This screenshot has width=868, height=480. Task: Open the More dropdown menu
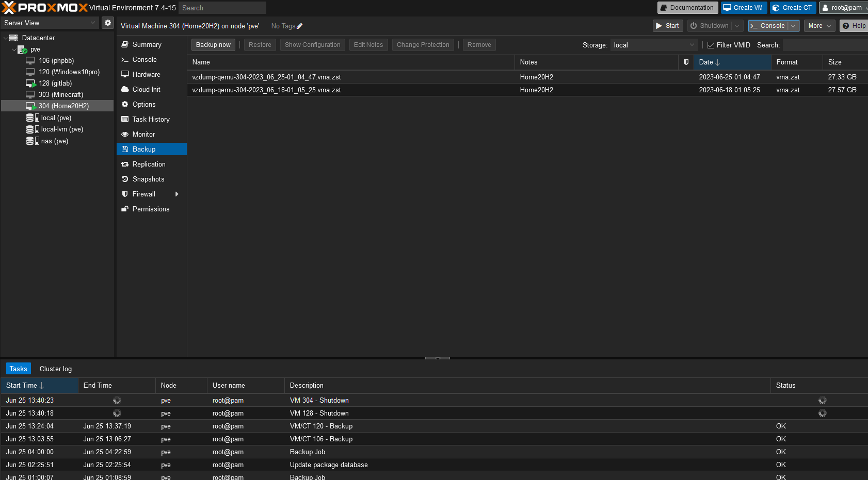pos(819,26)
